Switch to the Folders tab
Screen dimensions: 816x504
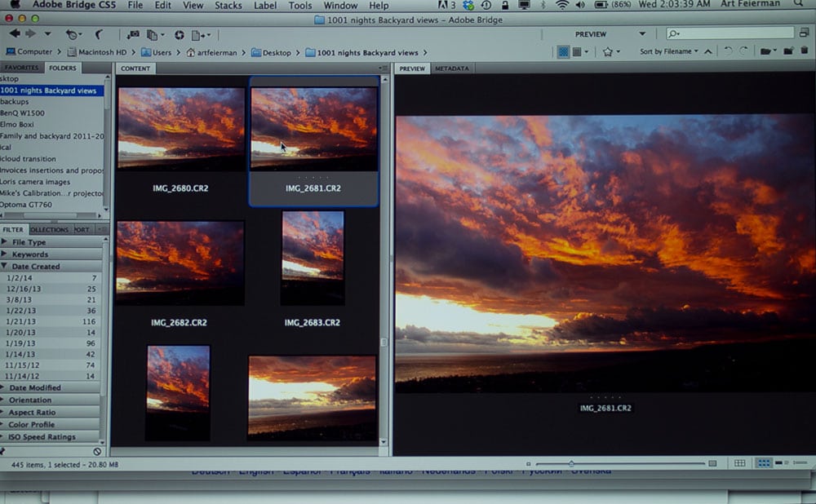[63, 68]
